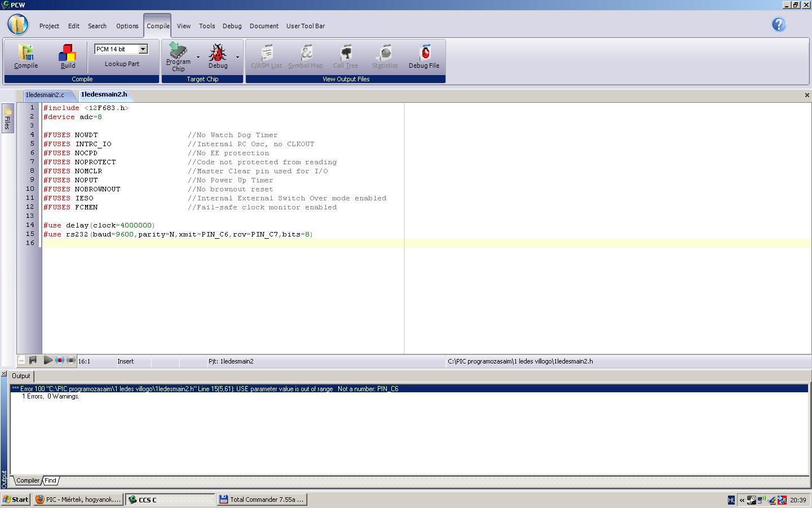Click the play macro button in the status bar

[x=48, y=360]
